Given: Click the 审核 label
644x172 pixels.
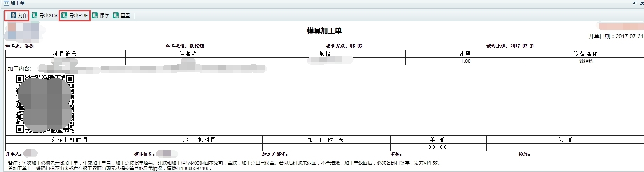Looking at the screenshot, I should (x=396, y=154).
